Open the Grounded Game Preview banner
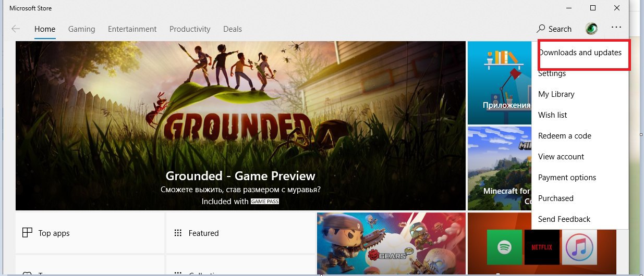 click(240, 126)
